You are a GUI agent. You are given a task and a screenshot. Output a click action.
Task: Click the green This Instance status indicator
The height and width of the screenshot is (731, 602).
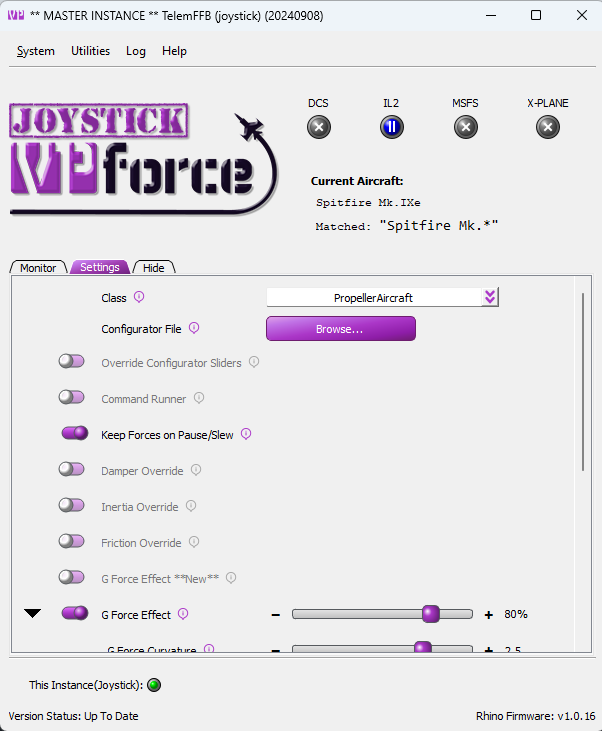click(x=154, y=685)
